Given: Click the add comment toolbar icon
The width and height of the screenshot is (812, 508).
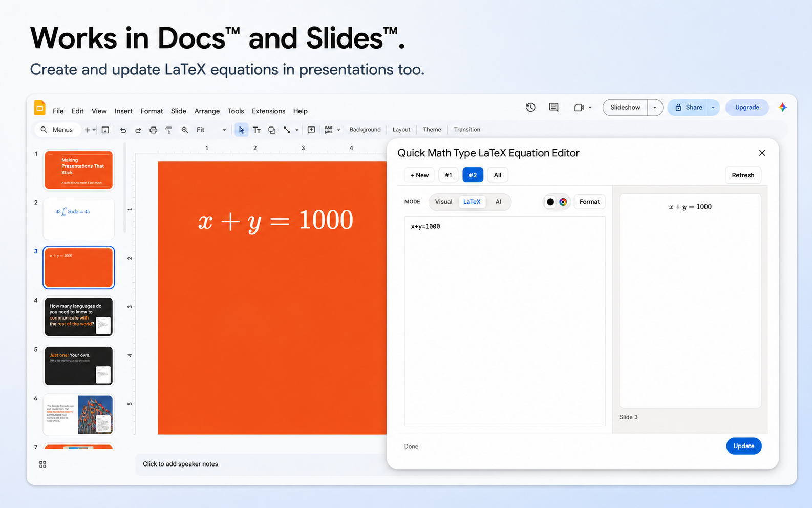Looking at the screenshot, I should (311, 130).
